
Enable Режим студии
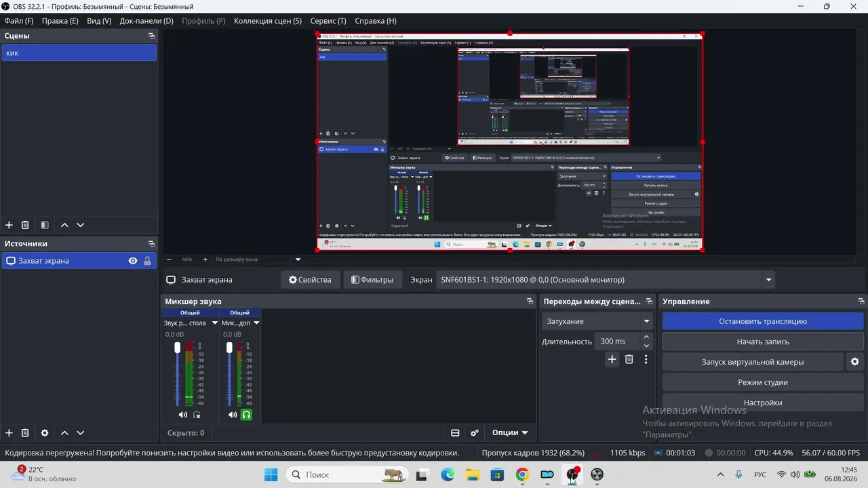pos(763,382)
